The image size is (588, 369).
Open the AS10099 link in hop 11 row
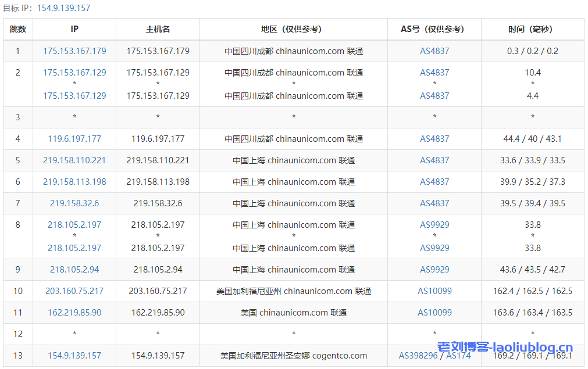434,313
